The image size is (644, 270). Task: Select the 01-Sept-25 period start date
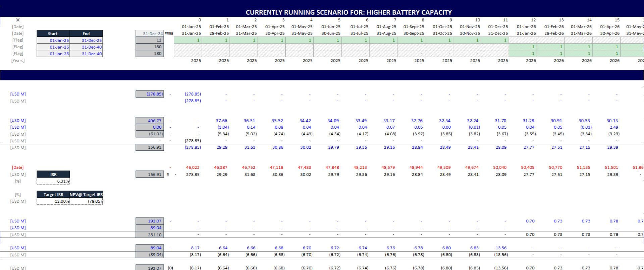point(414,27)
